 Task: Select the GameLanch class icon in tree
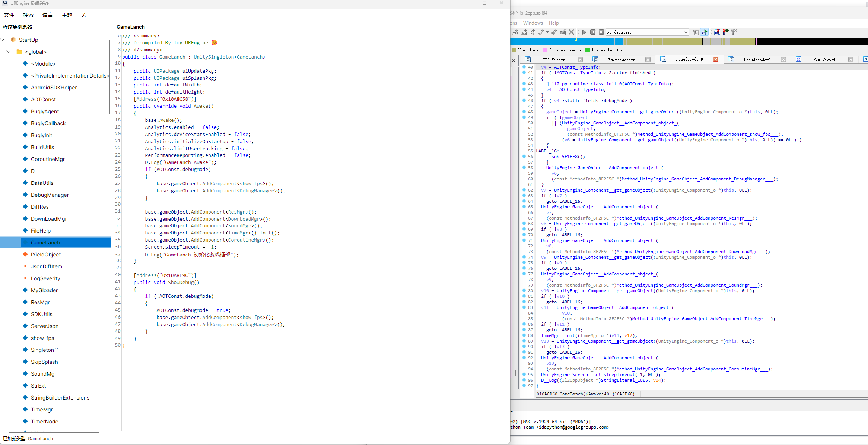(25, 243)
